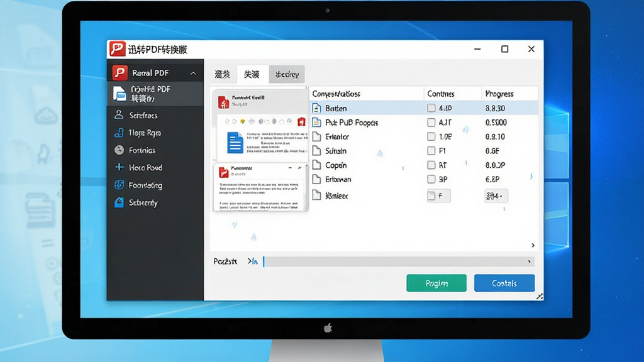Open Sclefraes via its person icon
Screen dimensions: 644x362
[119, 115]
